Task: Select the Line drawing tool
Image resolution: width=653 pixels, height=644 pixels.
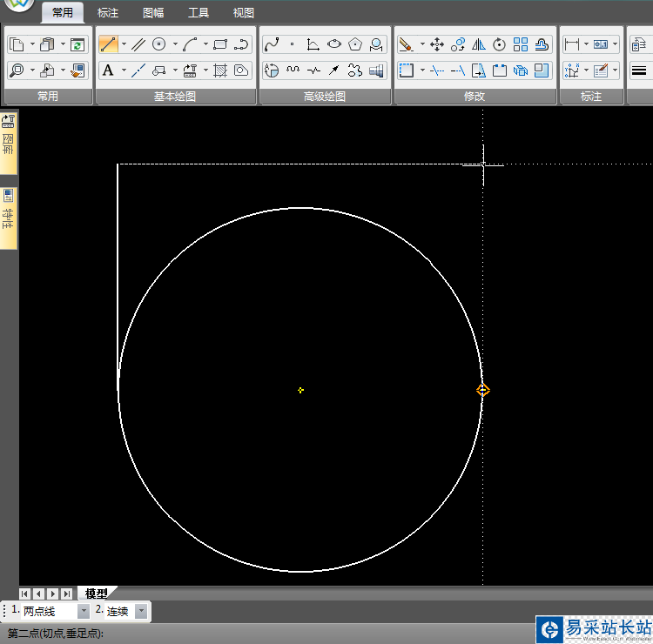Action: tap(108, 44)
